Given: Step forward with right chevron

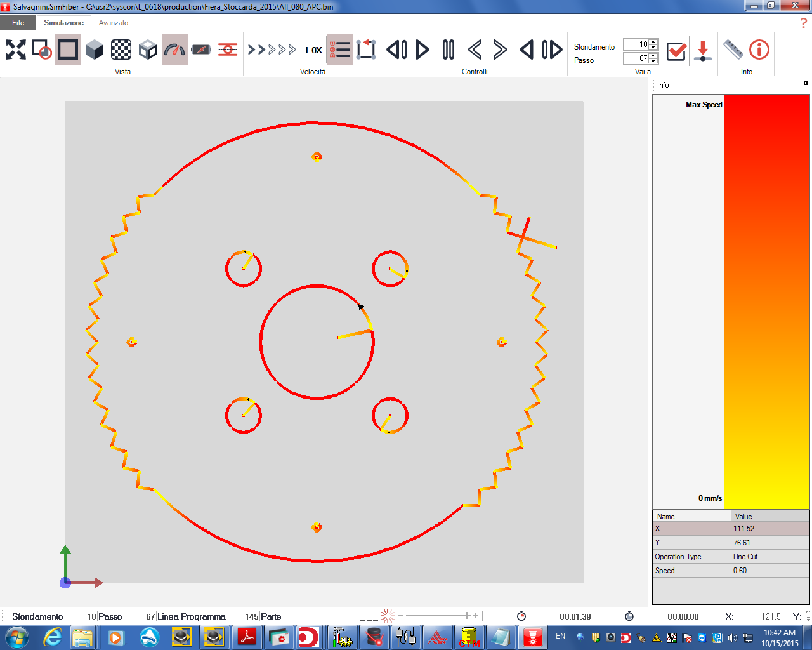Looking at the screenshot, I should click(x=501, y=50).
